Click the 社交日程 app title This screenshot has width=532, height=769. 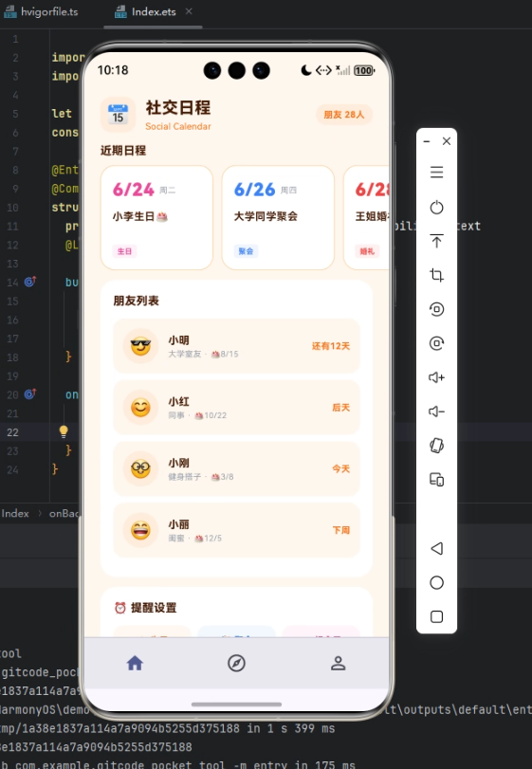point(178,108)
